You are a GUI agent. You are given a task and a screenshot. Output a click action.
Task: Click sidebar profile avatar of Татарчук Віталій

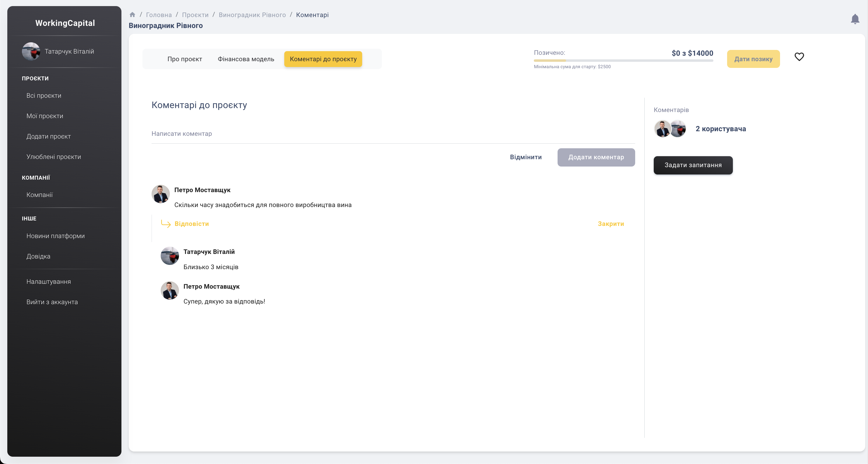[x=31, y=51]
